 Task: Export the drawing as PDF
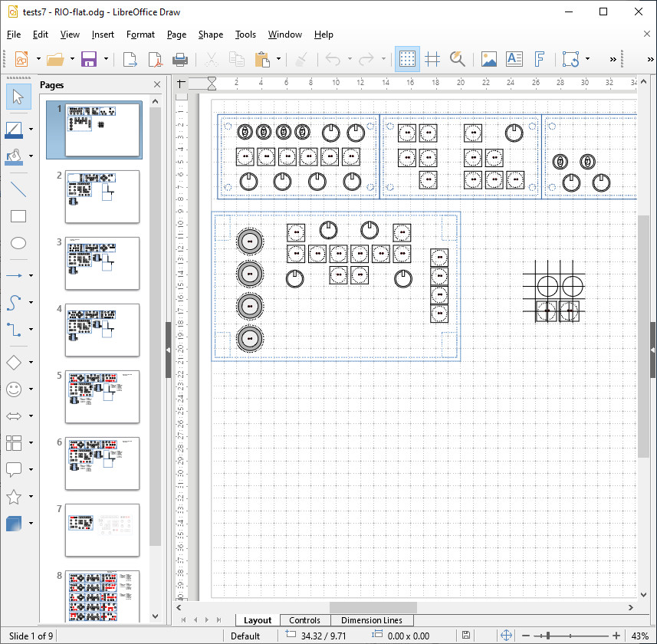[155, 59]
